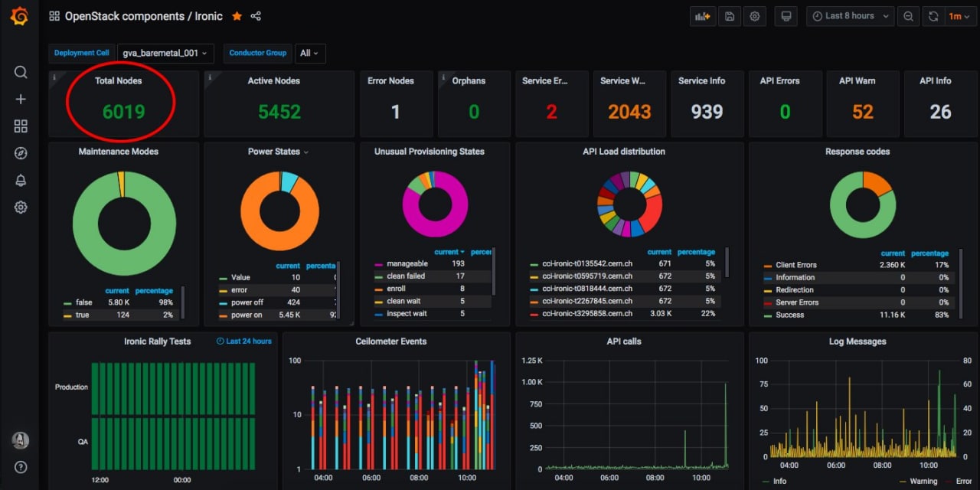
Task: Open the Ceilometer Events panel title
Action: (x=391, y=341)
